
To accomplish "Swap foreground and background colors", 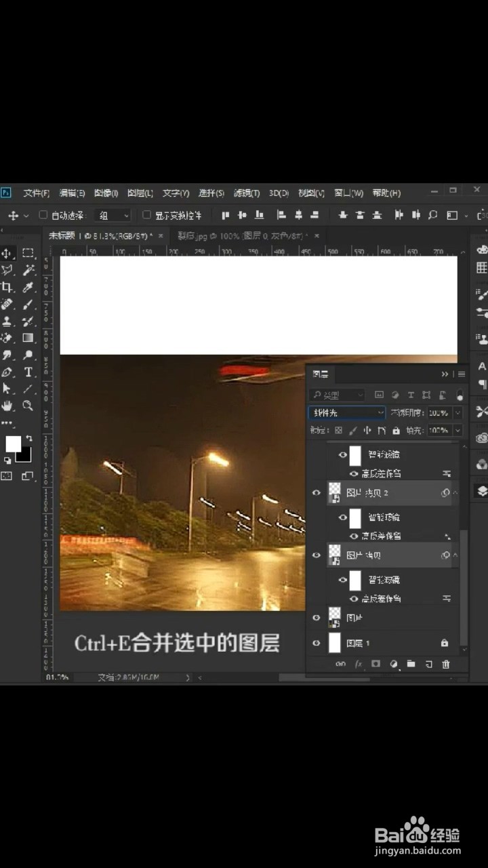I will (28, 439).
